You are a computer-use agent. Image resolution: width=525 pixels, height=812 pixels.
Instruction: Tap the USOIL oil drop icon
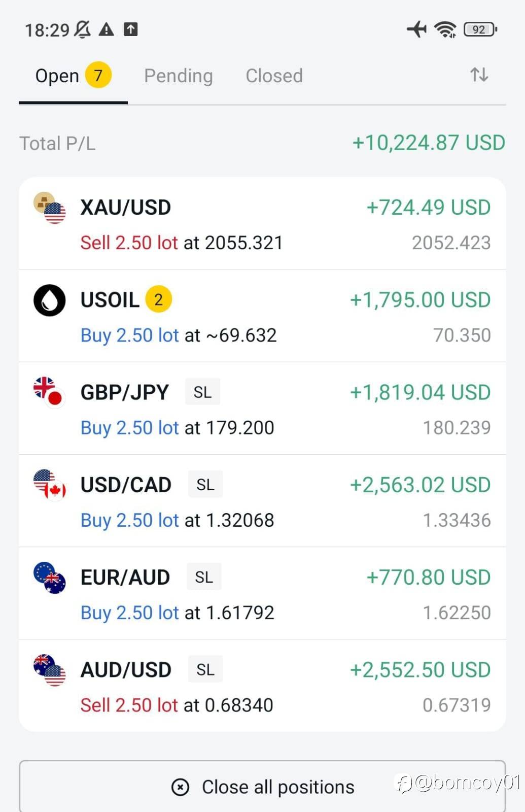49,300
